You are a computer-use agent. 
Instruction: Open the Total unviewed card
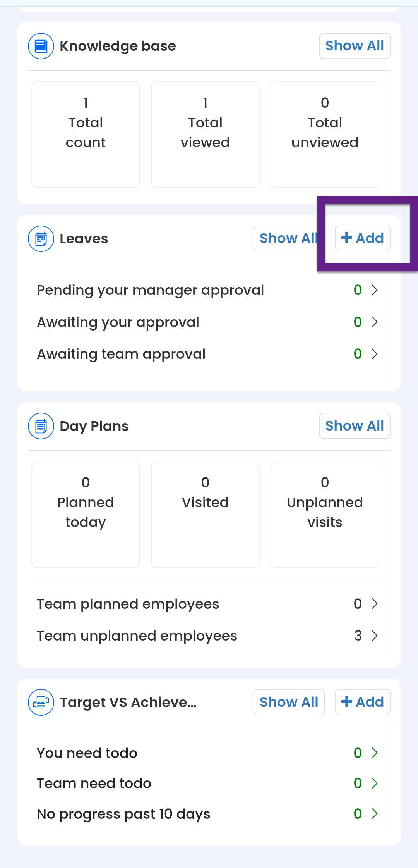coord(325,134)
